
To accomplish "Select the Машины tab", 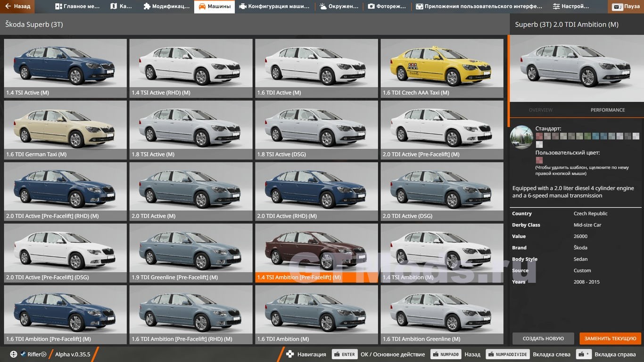I will [x=215, y=7].
